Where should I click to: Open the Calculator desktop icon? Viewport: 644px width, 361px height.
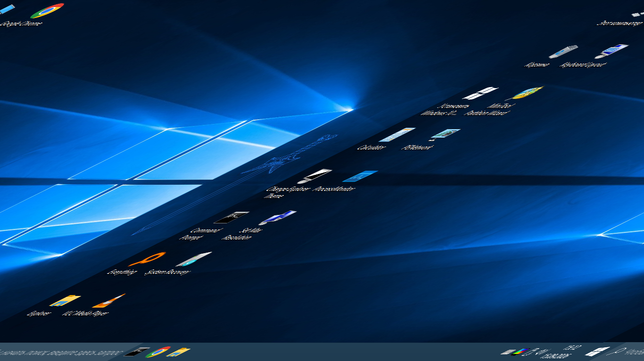397,134
